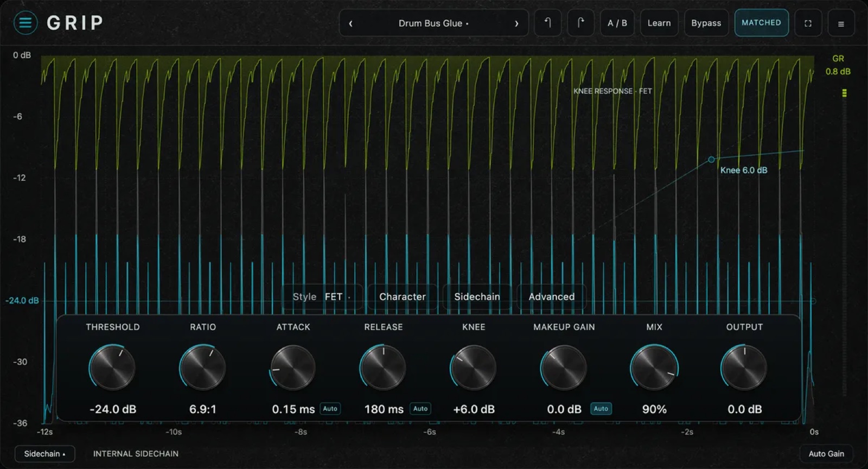Toggle Auto for Attack
Screen dimensions: 868x469
tap(330, 409)
